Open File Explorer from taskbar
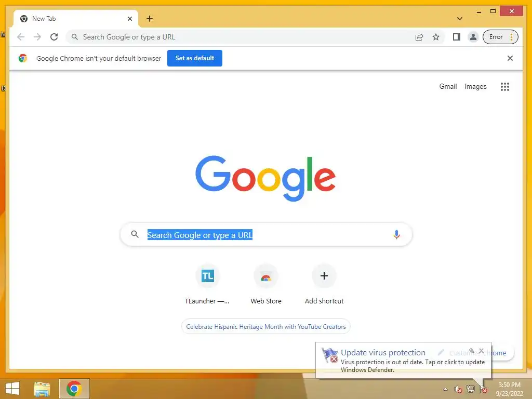 [42, 389]
